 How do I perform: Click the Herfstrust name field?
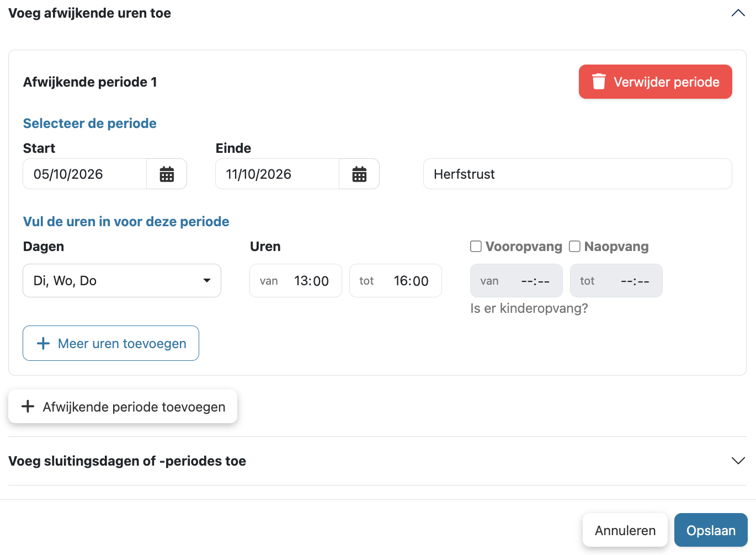(578, 174)
